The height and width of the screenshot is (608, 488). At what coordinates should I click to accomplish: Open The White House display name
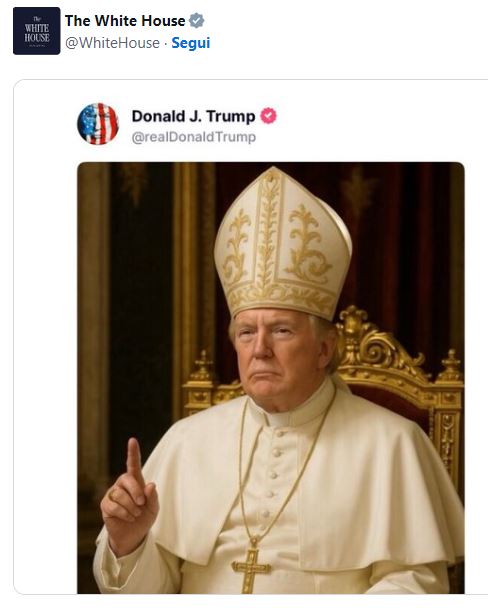coord(125,21)
